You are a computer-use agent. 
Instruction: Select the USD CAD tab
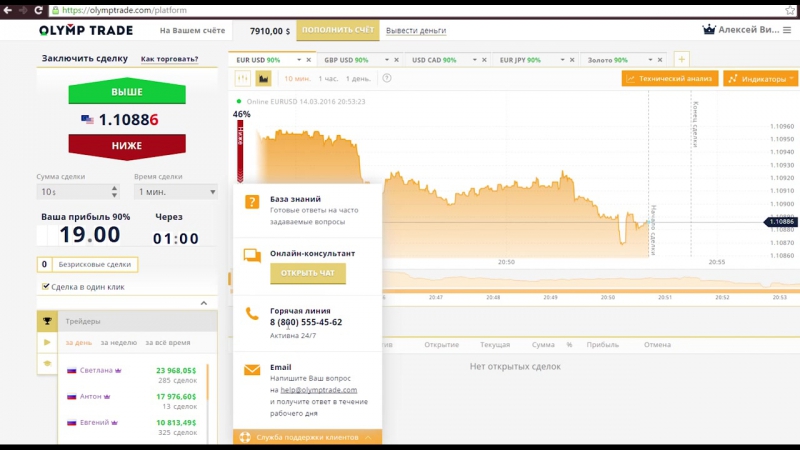[x=434, y=60]
